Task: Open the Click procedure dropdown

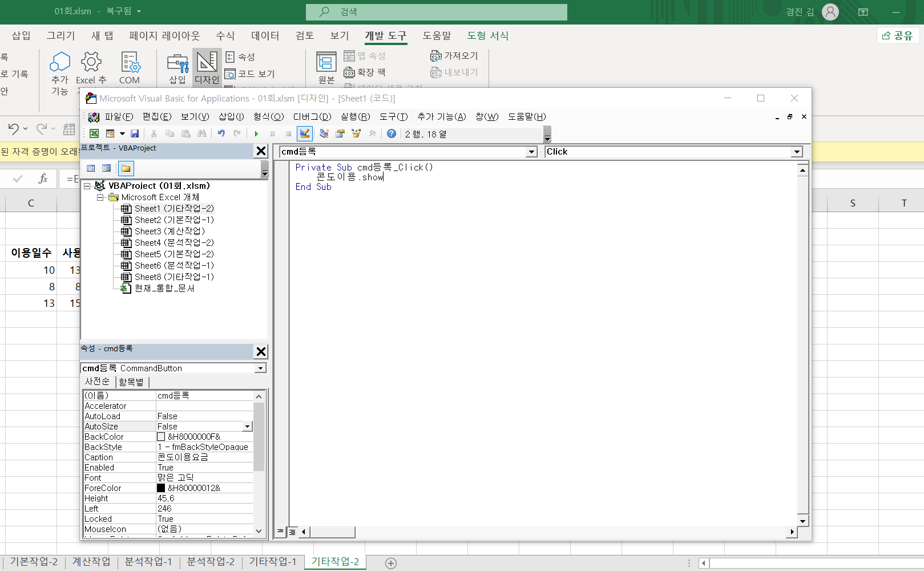Action: (797, 152)
